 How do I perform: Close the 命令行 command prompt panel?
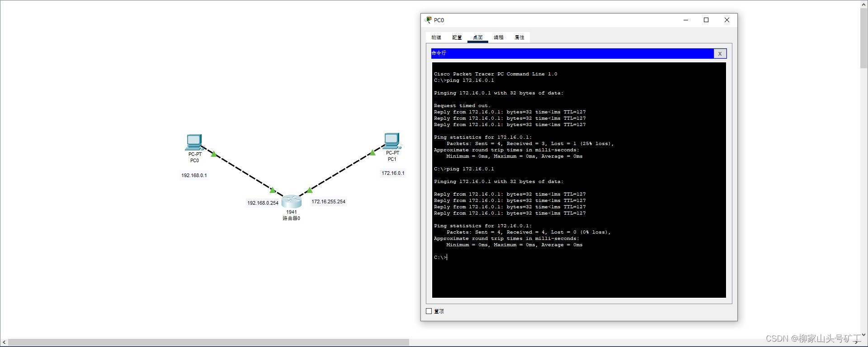coord(720,53)
